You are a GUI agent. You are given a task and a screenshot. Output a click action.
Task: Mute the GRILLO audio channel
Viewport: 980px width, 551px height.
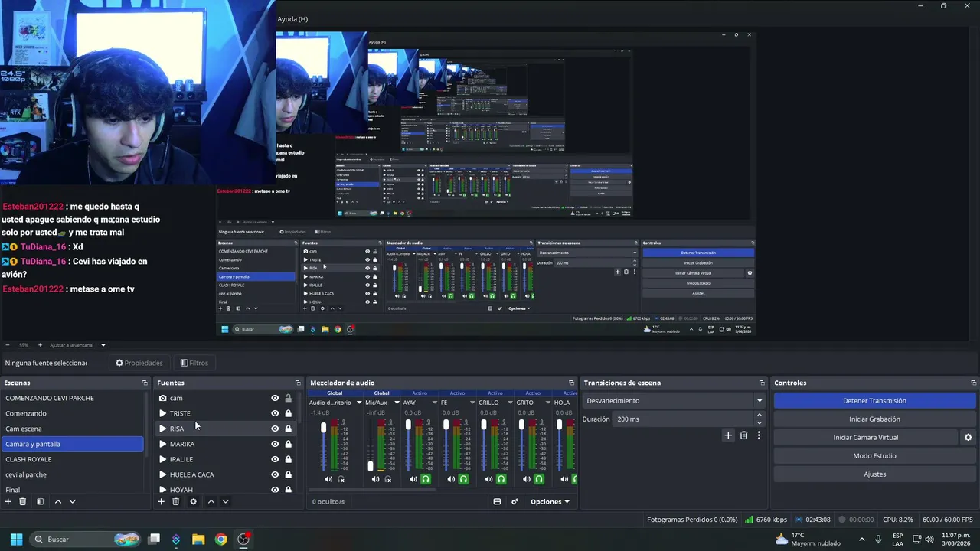(x=488, y=479)
